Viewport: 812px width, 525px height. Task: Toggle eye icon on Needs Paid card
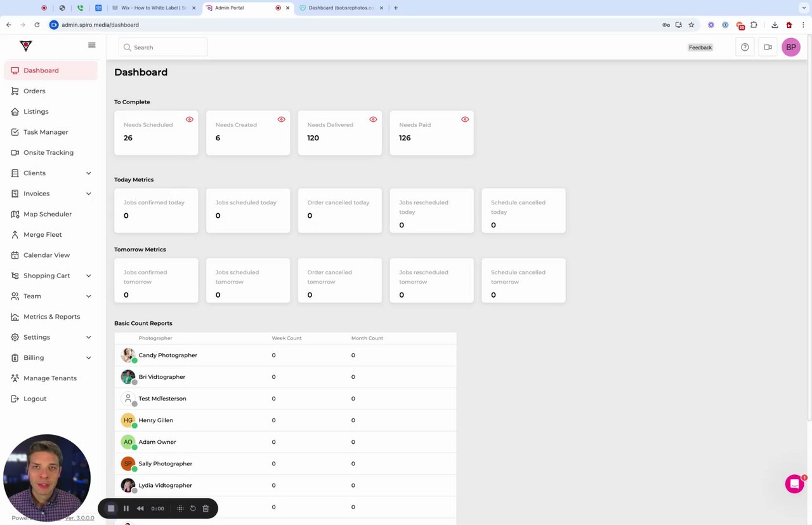(x=465, y=119)
